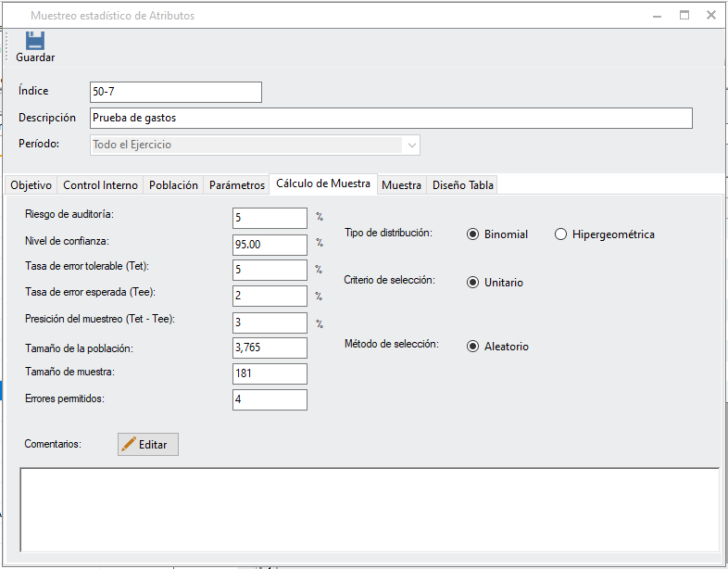The width and height of the screenshot is (728, 569).
Task: Click the Índice input field
Action: coord(175,92)
